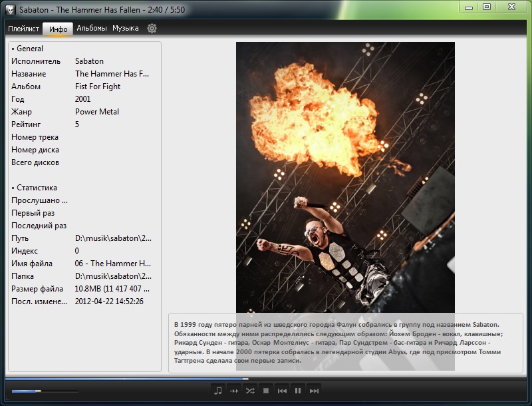Click the Жанр label

click(21, 112)
